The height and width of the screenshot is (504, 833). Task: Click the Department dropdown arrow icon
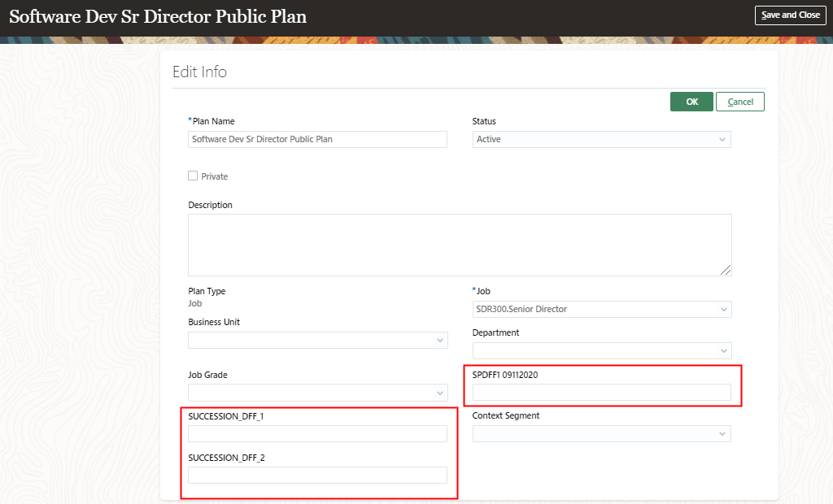tap(722, 351)
